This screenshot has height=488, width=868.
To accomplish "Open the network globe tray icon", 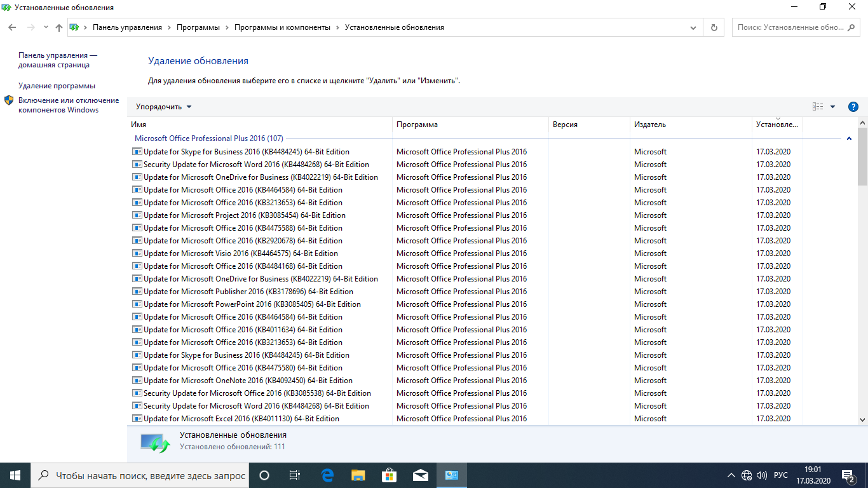I will 747,475.
